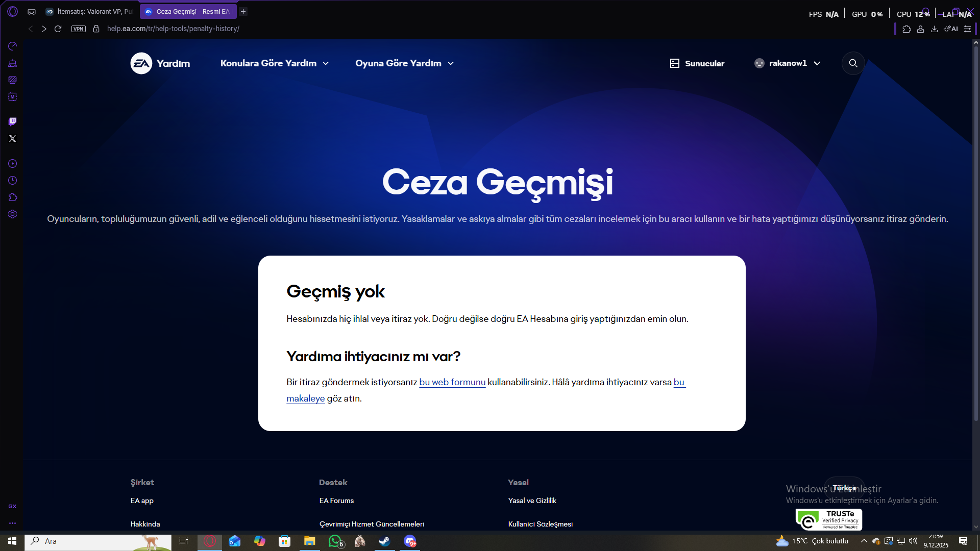
Task: Open the Windows Start menu
Action: [x=12, y=541]
